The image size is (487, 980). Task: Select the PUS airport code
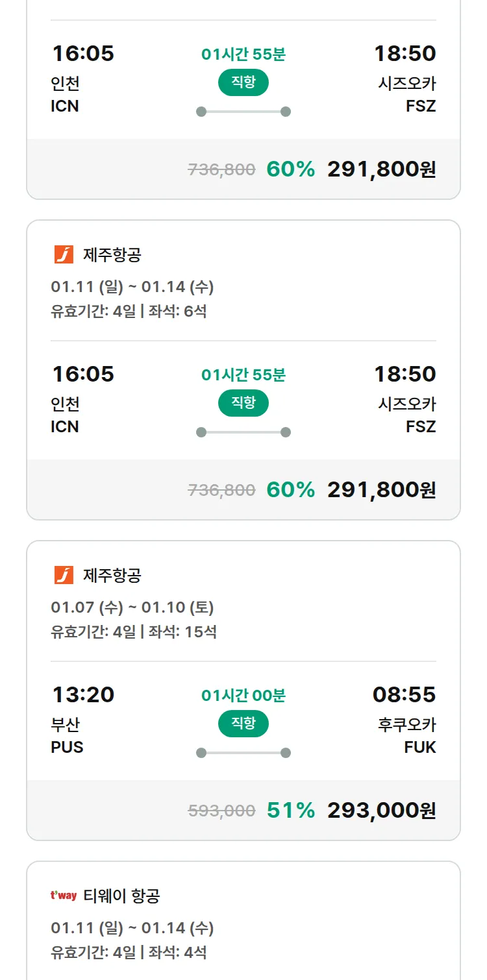click(x=67, y=747)
